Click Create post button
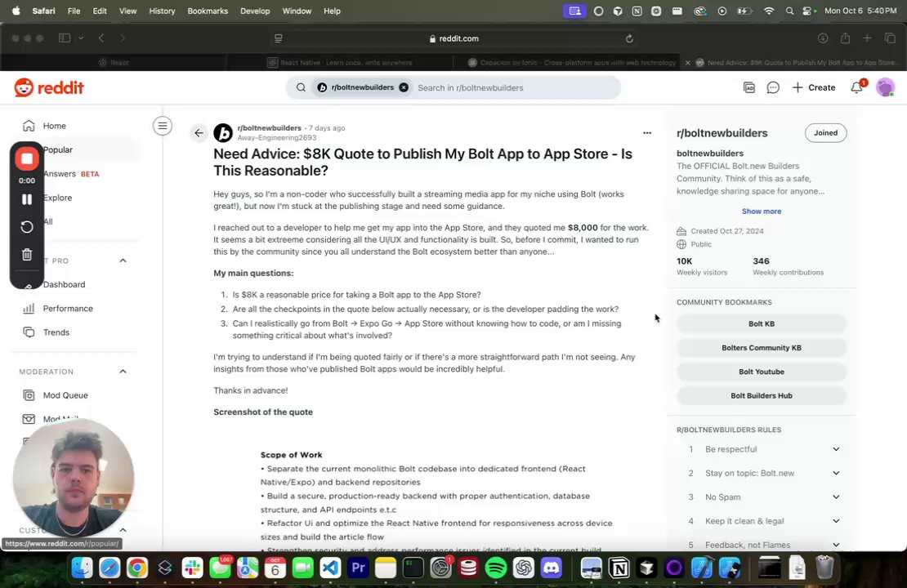Viewport: 907px width, 588px height. point(813,87)
